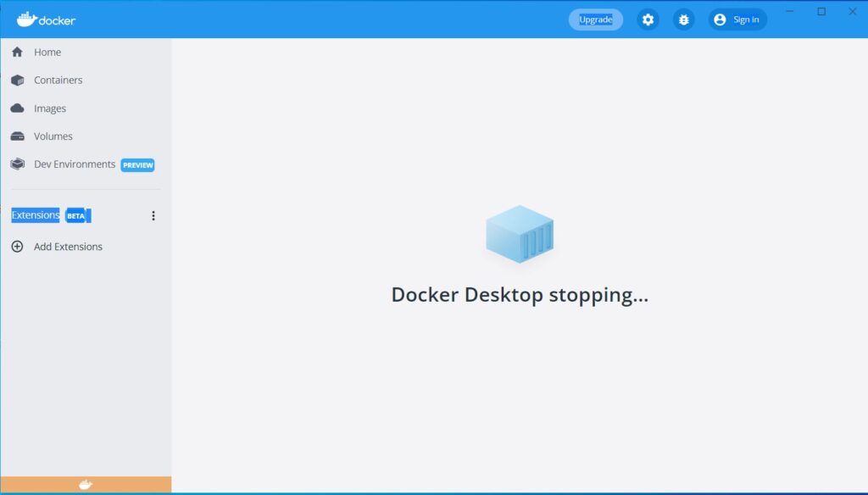Viewport: 868px width, 495px height.
Task: Open the Troubleshoot bug icon
Action: (684, 20)
